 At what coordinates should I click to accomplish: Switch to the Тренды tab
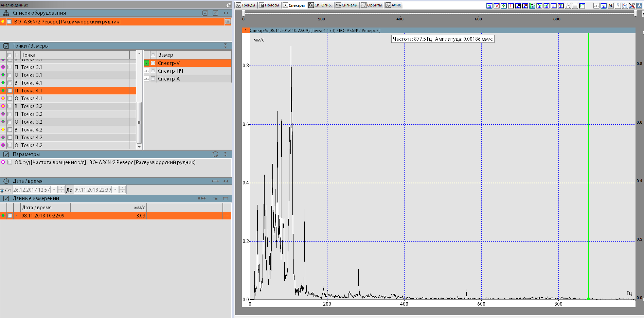click(x=246, y=5)
